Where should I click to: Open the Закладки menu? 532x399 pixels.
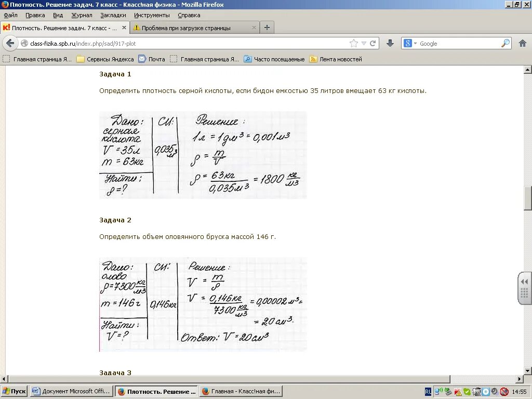pos(113,15)
